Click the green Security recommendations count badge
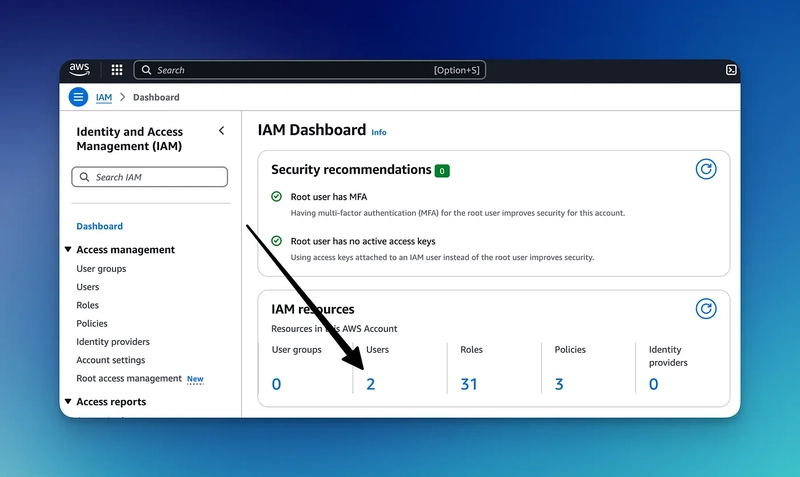Viewport: 800px width, 477px height. pyautogui.click(x=442, y=171)
